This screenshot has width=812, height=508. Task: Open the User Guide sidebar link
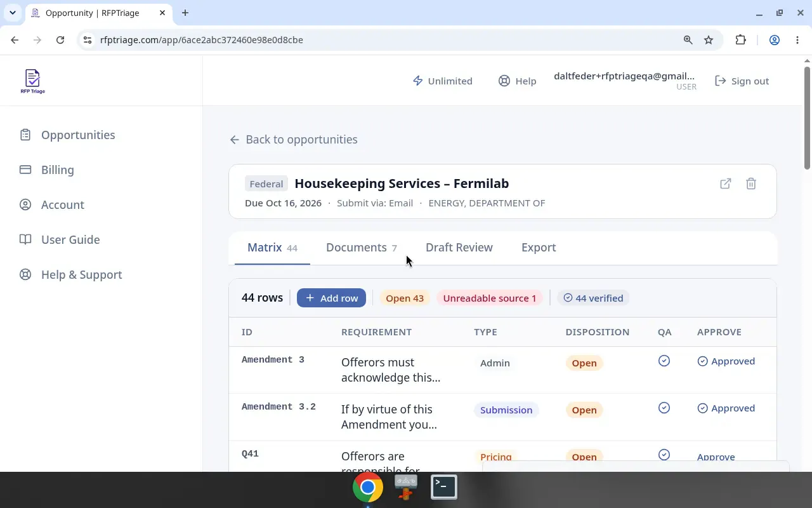pyautogui.click(x=60, y=239)
